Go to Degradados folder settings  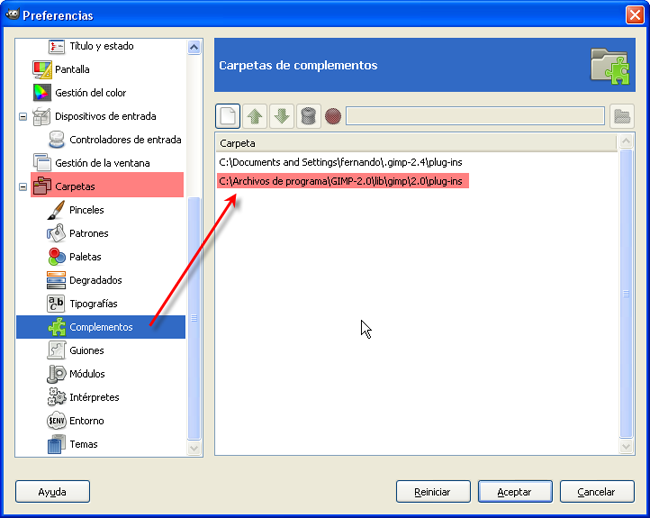tap(95, 280)
